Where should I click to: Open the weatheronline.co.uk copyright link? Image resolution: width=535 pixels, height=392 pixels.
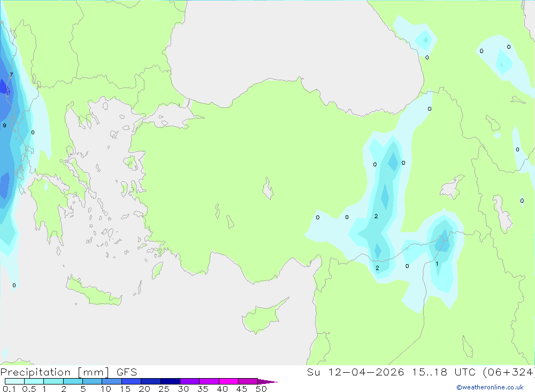pyautogui.click(x=490, y=387)
